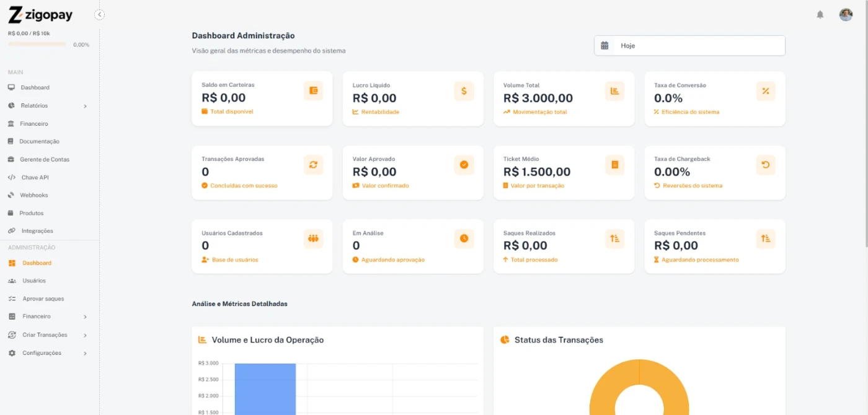
Task: Click the users icon in Usuários Cadastrados card
Action: click(313, 238)
